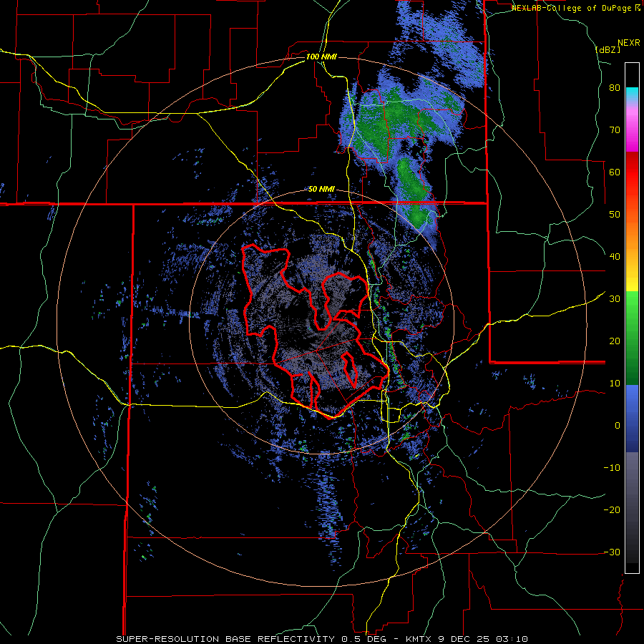644x644 pixels.
Task: Click the [dBZ] unit label
Action: pyautogui.click(x=608, y=49)
